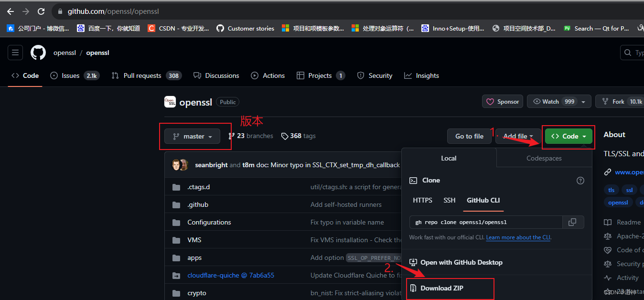The width and height of the screenshot is (644, 300).
Task: Open the master branch dropdown
Action: tap(192, 136)
